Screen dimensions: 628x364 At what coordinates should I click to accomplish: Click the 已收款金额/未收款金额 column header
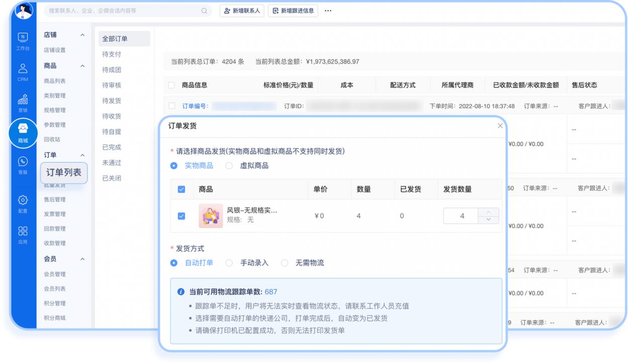(526, 85)
